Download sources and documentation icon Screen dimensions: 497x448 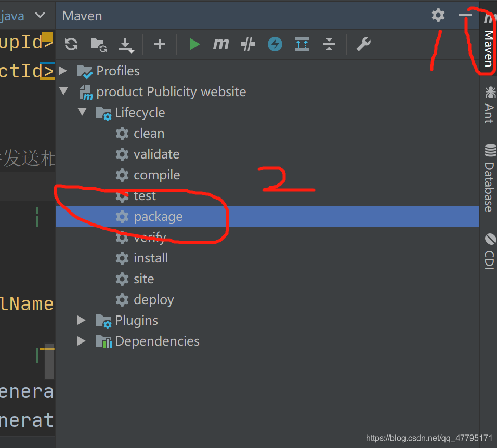coord(126,45)
